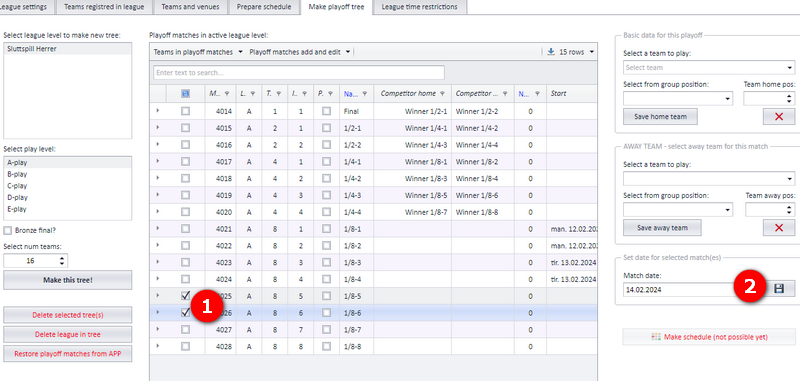Screen dimensions: 800x381
Task: Tick the selection checkbox for match 4017
Action: coord(186,161)
